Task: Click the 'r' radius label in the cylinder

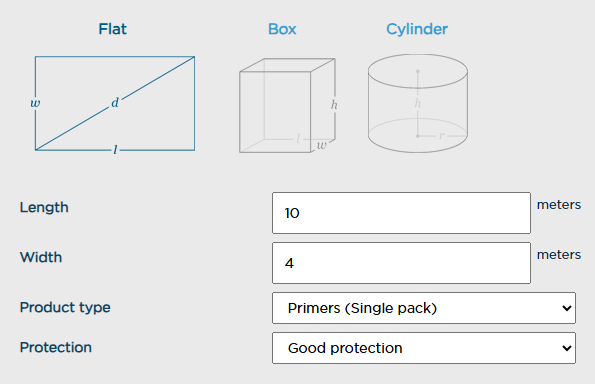Action: pos(441,135)
